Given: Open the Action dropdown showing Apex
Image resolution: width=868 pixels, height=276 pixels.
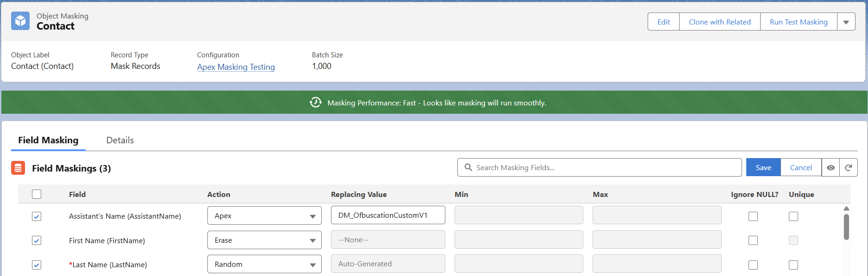Looking at the screenshot, I should click(x=264, y=216).
